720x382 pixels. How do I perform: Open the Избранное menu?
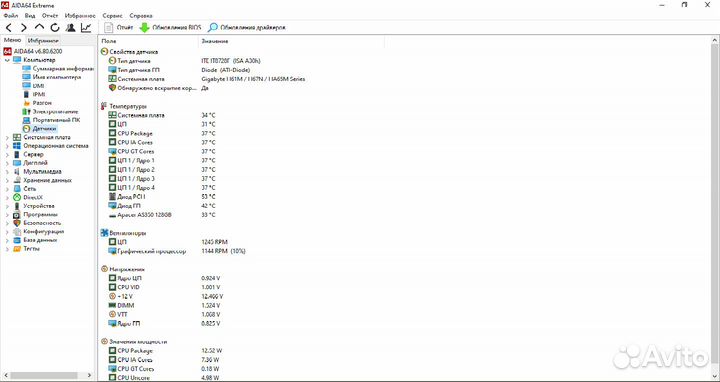click(80, 16)
